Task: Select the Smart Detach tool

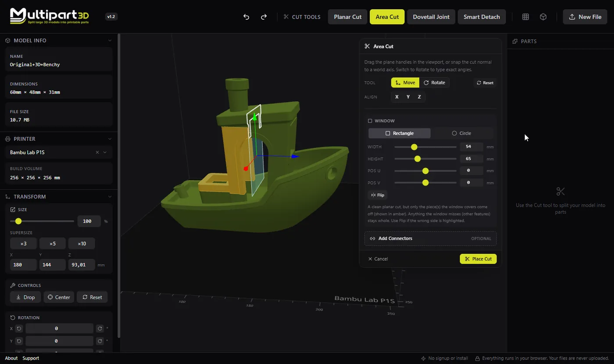Action: [482, 17]
